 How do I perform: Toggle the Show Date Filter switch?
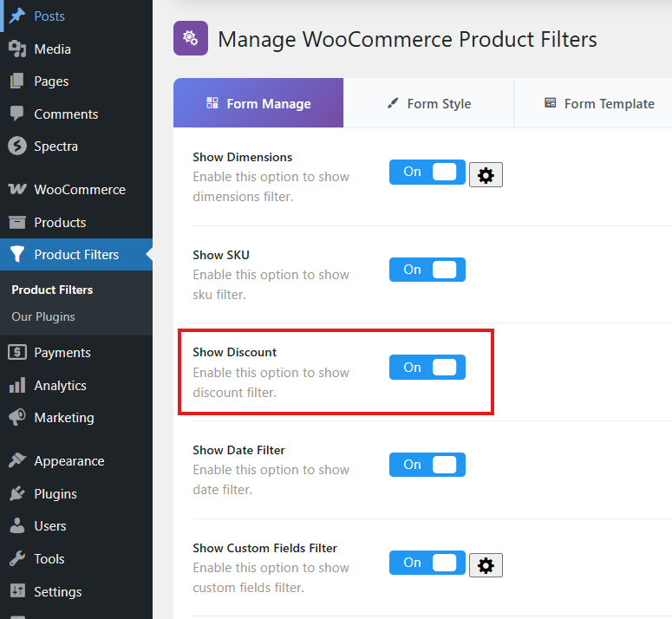(427, 465)
